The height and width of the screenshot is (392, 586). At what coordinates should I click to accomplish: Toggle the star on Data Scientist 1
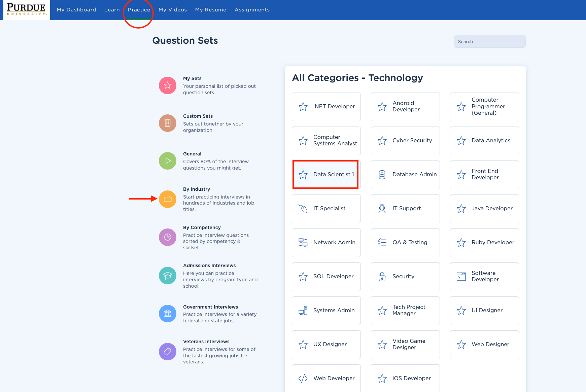click(x=303, y=175)
